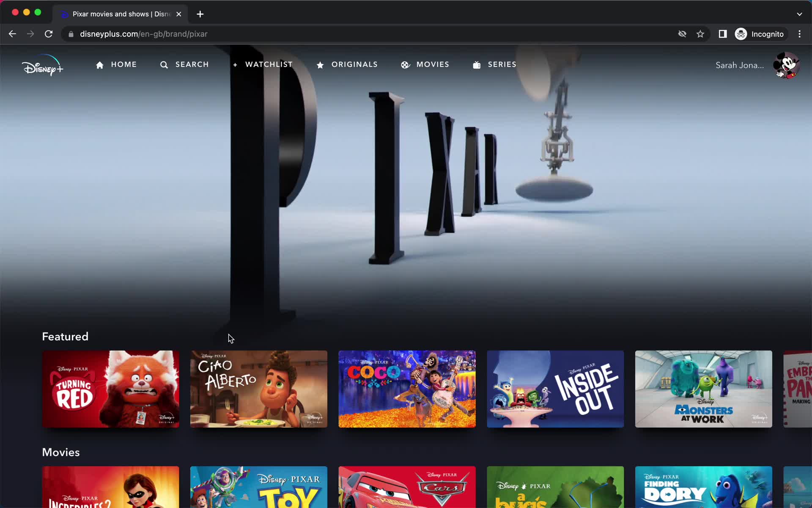Click the Search magnifier icon
This screenshot has height=508, width=812.
pyautogui.click(x=164, y=65)
